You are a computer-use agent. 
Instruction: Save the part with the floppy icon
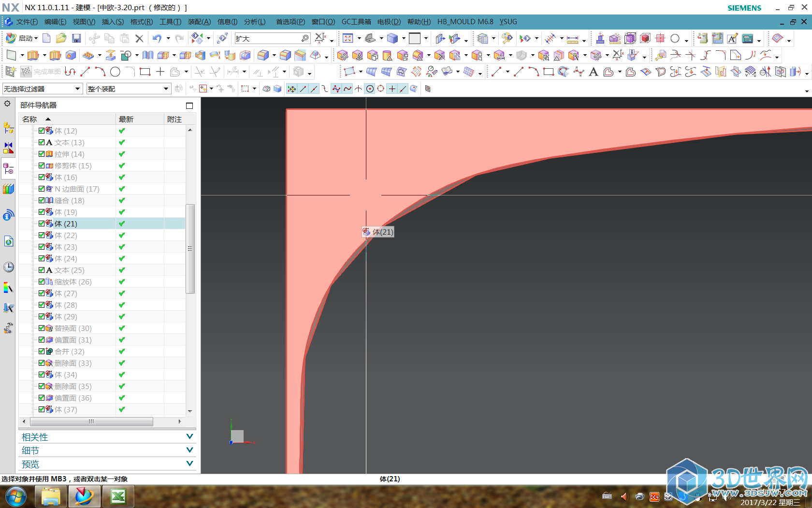[76, 38]
